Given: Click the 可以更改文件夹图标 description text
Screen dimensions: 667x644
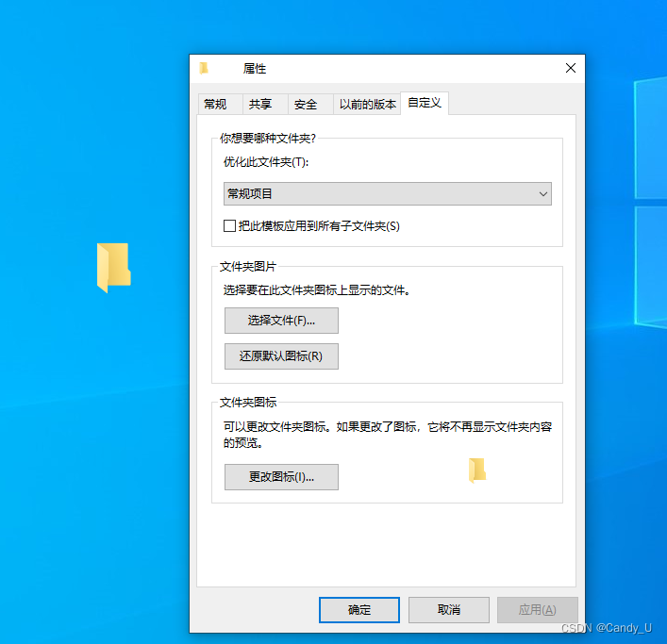Looking at the screenshot, I should [388, 435].
